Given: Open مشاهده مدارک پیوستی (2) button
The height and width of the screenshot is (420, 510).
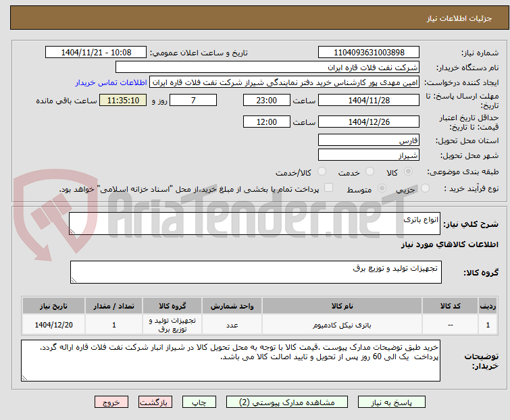Looking at the screenshot, I should 287,402.
